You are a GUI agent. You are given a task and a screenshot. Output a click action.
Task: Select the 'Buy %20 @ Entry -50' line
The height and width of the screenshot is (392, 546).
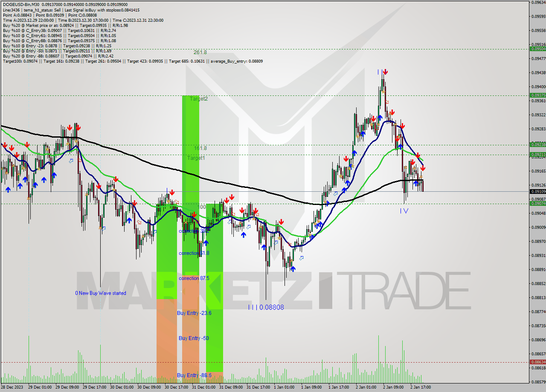(57, 51)
